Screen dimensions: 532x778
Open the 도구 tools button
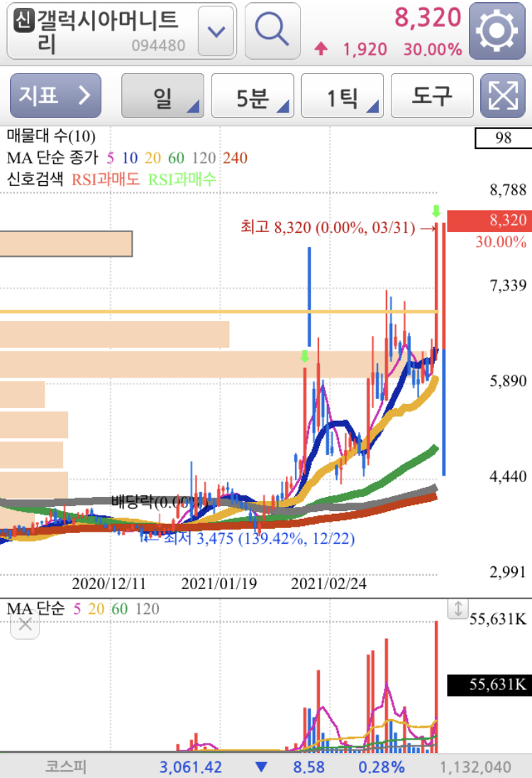pyautogui.click(x=432, y=96)
